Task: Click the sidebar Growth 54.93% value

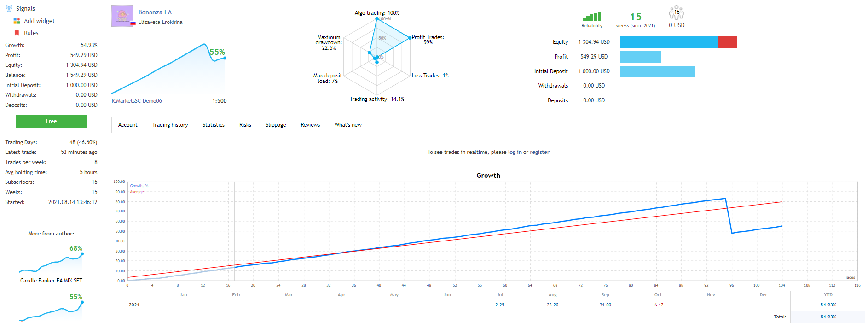Action: (89, 45)
